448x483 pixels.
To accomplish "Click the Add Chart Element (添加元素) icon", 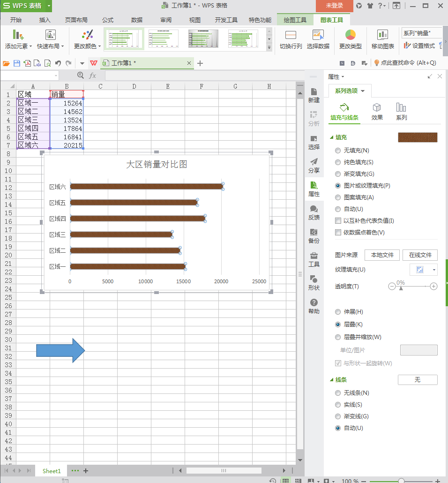I will (18, 35).
